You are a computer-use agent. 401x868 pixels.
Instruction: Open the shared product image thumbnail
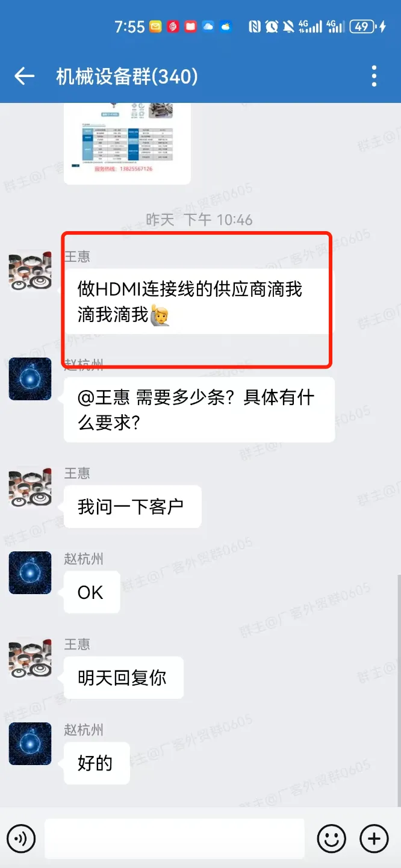(x=127, y=143)
